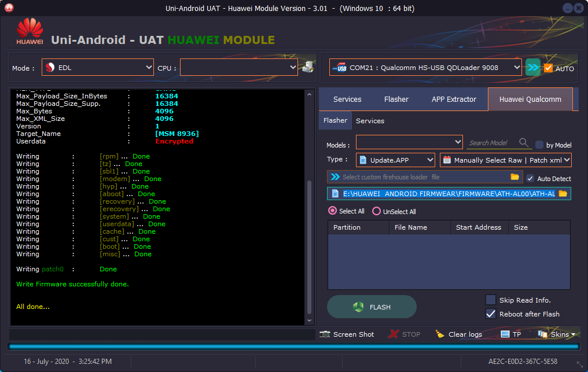Click the Skins palette icon
The image size is (588, 372).
pos(542,334)
